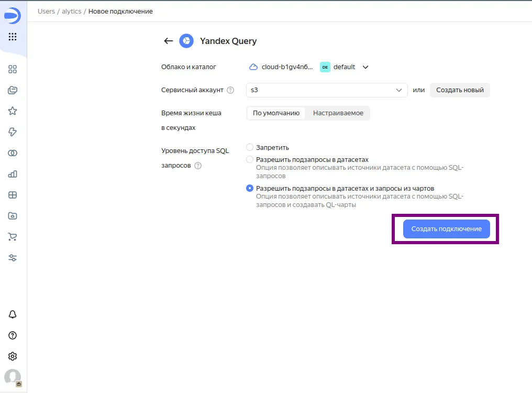Select подзапросы в датасетах и запросы из чартов
This screenshot has height=393, width=532.
pyautogui.click(x=250, y=188)
